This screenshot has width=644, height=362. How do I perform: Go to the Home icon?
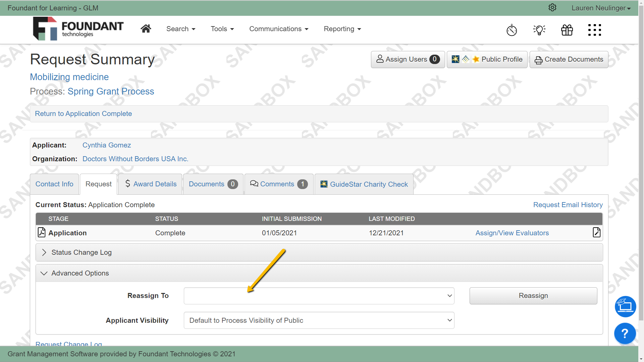[x=146, y=29]
